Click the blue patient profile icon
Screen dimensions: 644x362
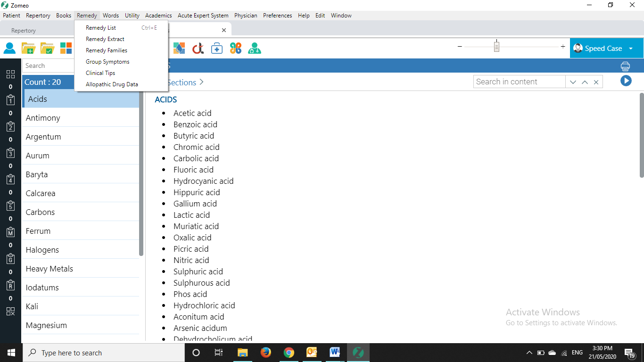pyautogui.click(x=9, y=48)
